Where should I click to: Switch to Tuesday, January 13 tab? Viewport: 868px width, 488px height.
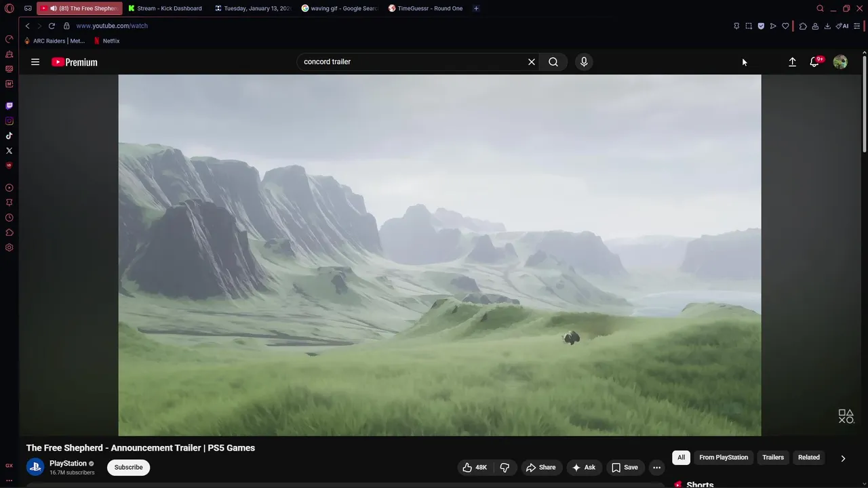tap(252, 9)
